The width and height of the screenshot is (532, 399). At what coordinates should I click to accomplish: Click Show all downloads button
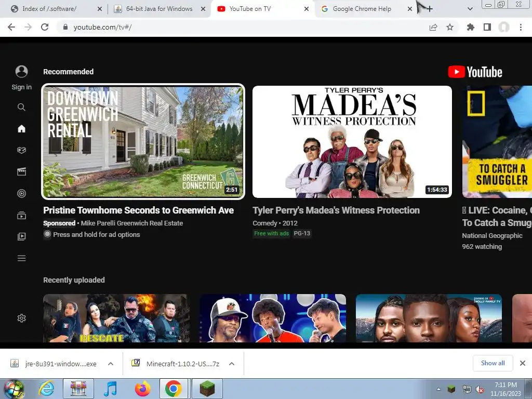[x=493, y=363]
